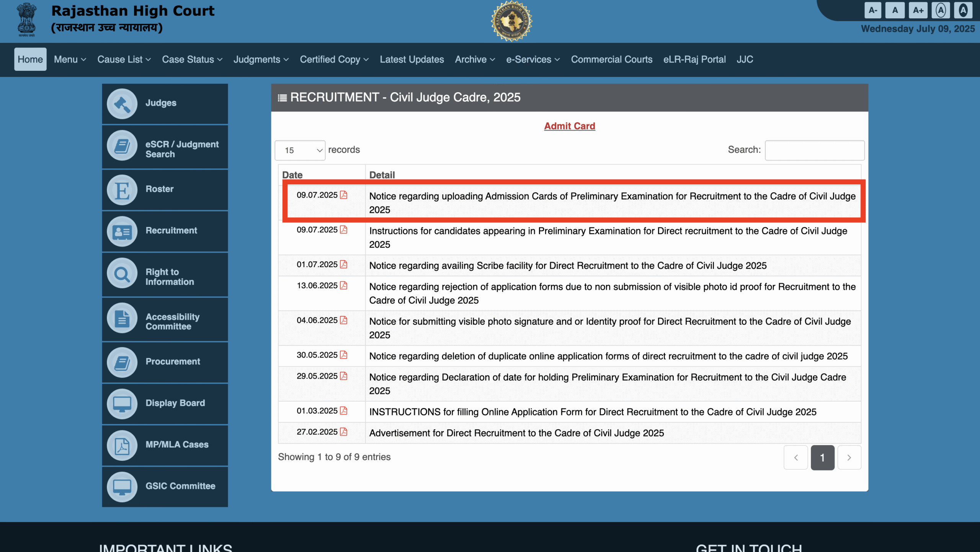
Task: Click the Admit Card link
Action: [x=570, y=126]
